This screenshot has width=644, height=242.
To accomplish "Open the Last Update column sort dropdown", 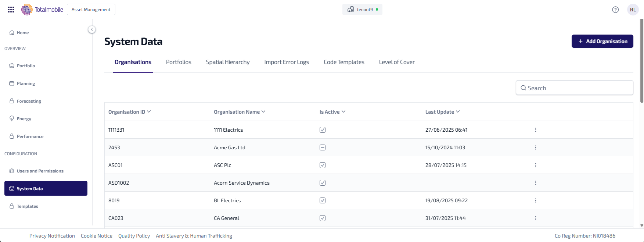I will coord(458,112).
